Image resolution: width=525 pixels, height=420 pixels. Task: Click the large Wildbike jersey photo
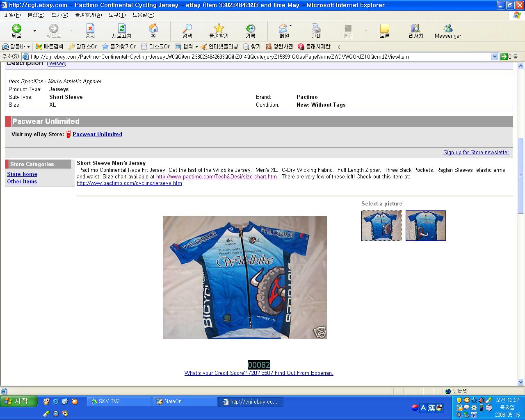[245, 278]
